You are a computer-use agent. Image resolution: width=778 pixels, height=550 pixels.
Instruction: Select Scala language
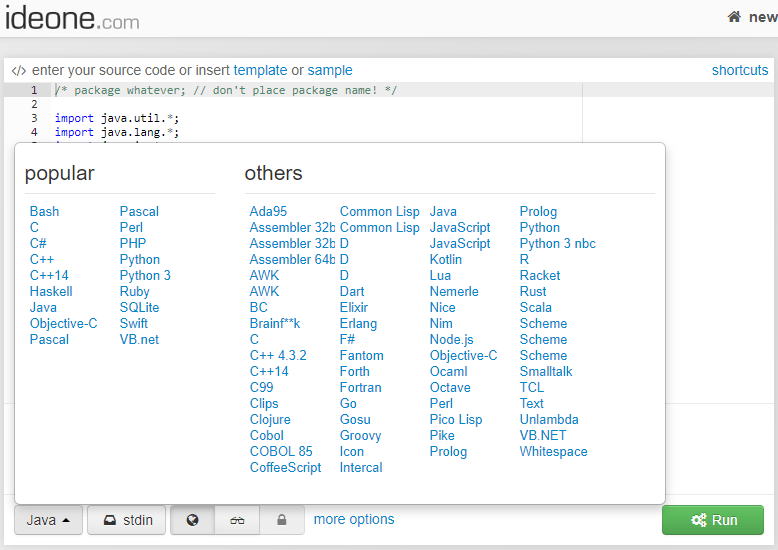tap(536, 307)
